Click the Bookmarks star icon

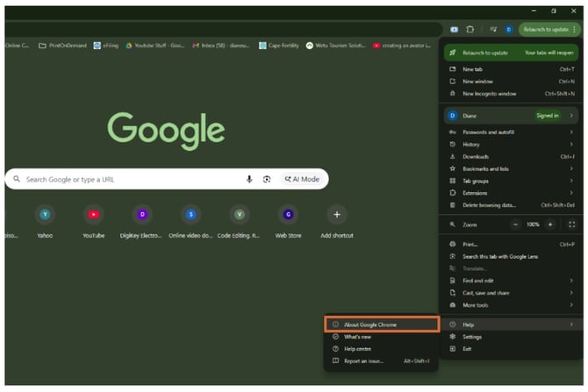453,168
